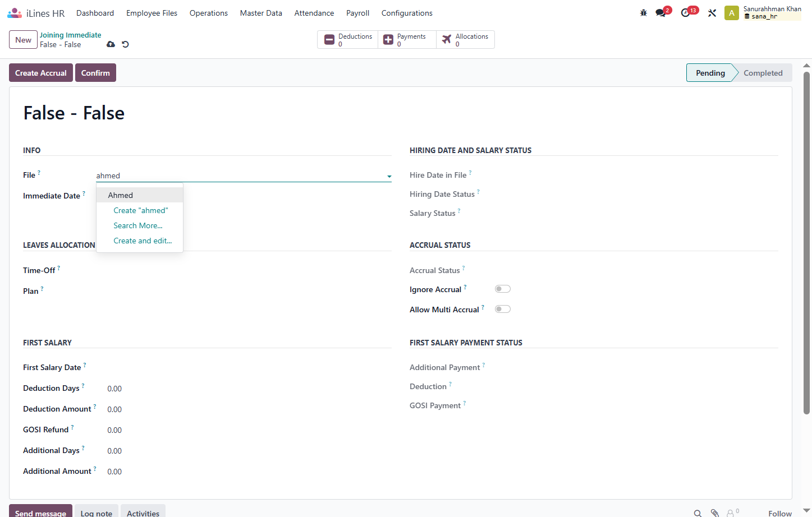Save record manually with cloud icon
This screenshot has width=812, height=517.
pos(111,44)
